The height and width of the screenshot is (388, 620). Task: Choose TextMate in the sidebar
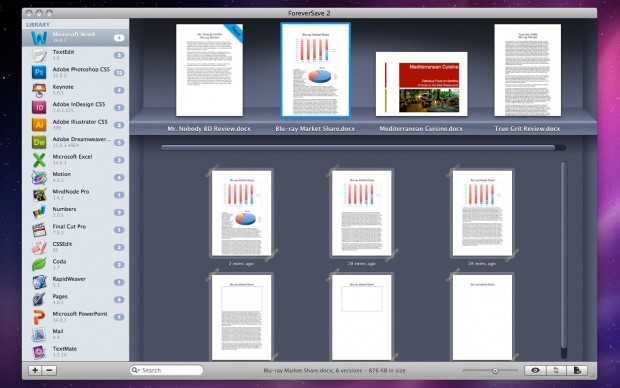[x=76, y=352]
